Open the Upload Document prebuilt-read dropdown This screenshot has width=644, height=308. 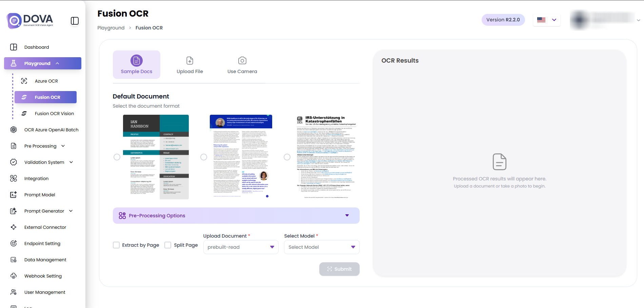241,247
